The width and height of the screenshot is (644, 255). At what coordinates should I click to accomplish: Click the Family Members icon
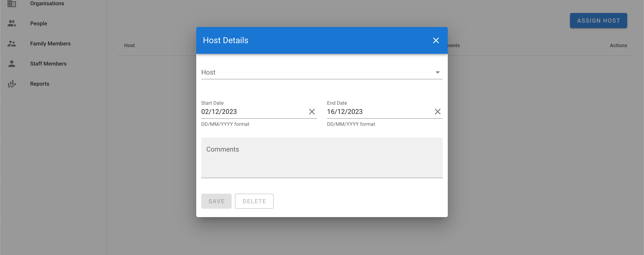tap(12, 44)
